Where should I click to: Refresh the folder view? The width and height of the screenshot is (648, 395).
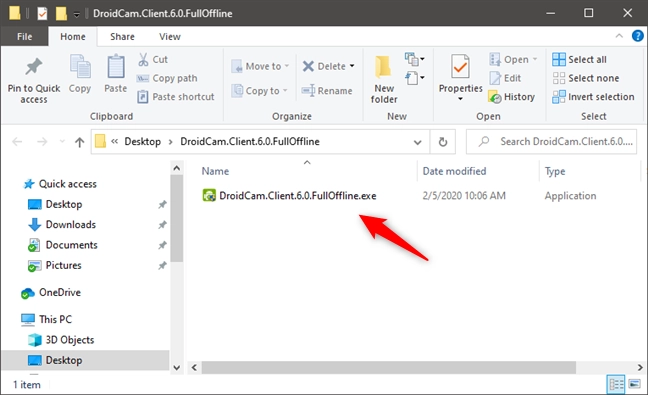click(x=443, y=142)
